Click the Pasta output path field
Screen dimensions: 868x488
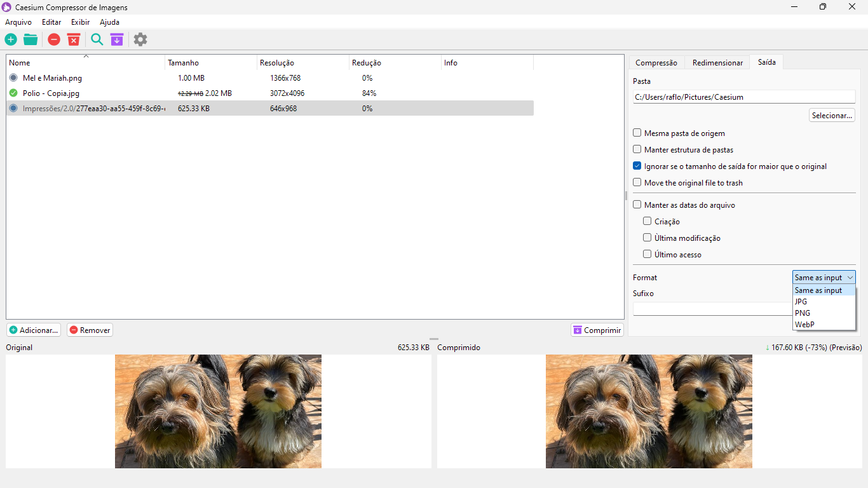(743, 97)
